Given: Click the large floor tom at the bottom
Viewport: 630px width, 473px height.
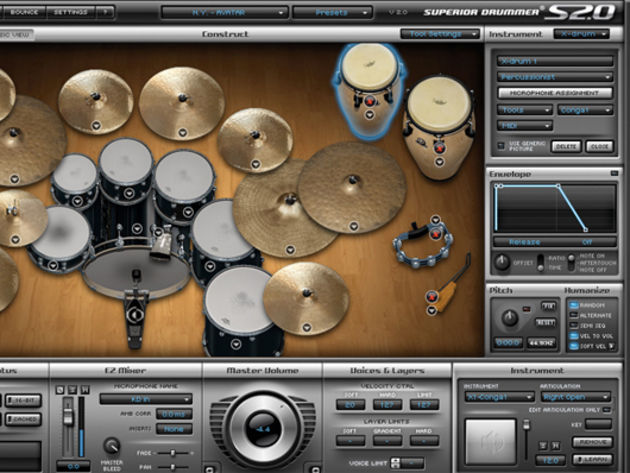Looking at the screenshot, I should click(x=239, y=310).
